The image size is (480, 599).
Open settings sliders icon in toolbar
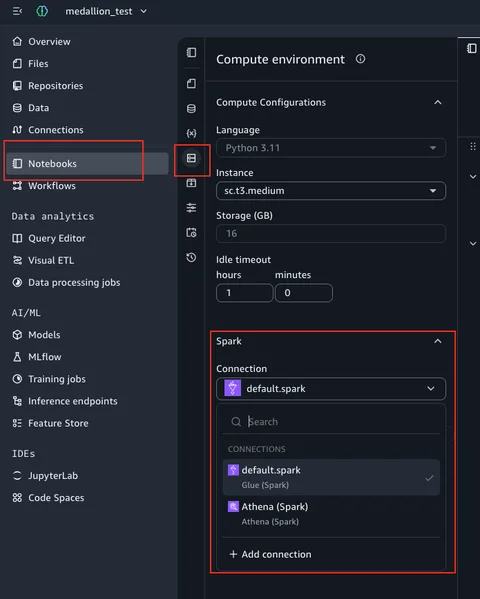[x=191, y=208]
